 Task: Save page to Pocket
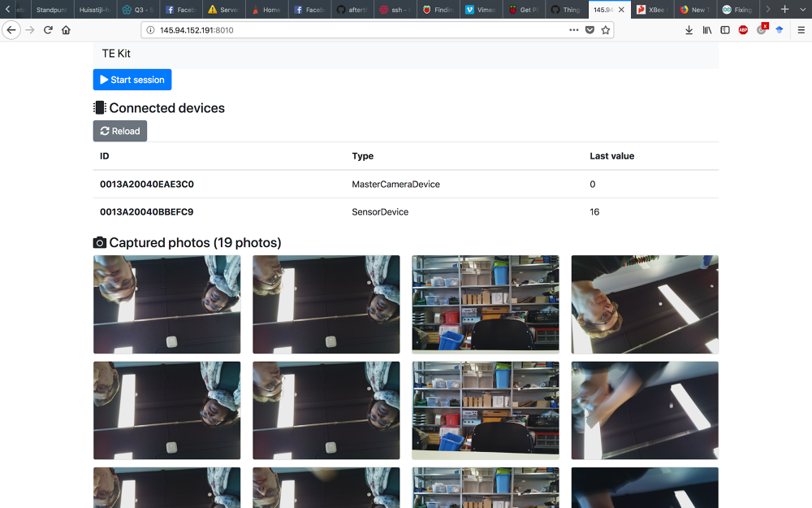point(590,30)
